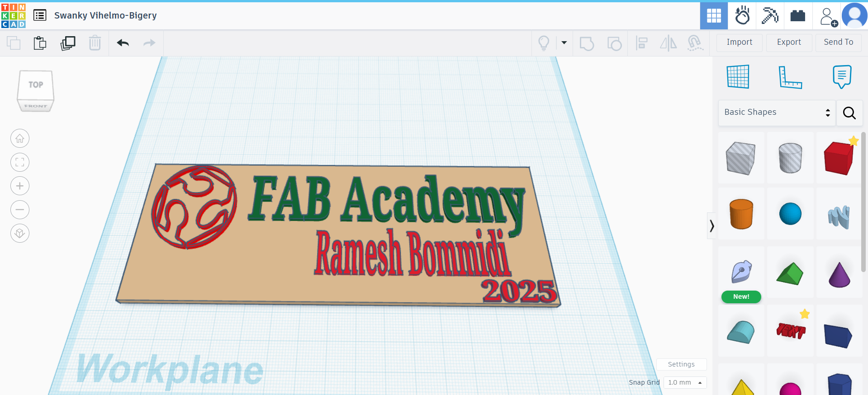The width and height of the screenshot is (868, 395).
Task: Pick the red Box shape
Action: [x=839, y=158]
